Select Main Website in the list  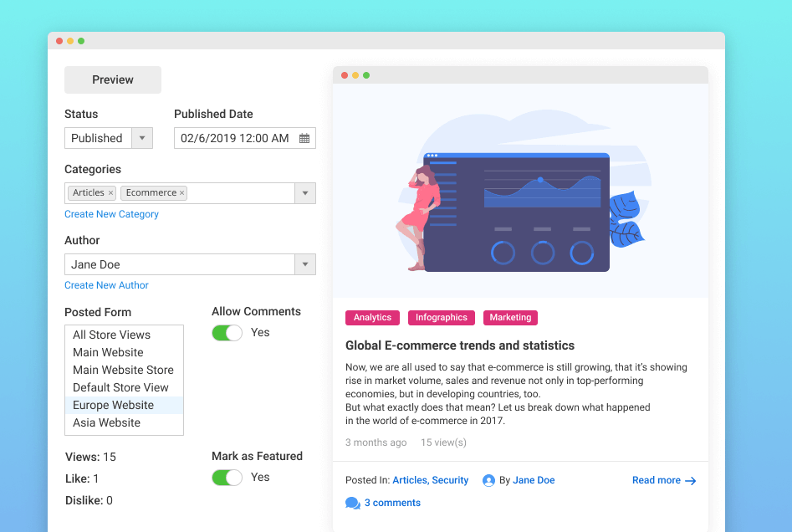coord(125,353)
